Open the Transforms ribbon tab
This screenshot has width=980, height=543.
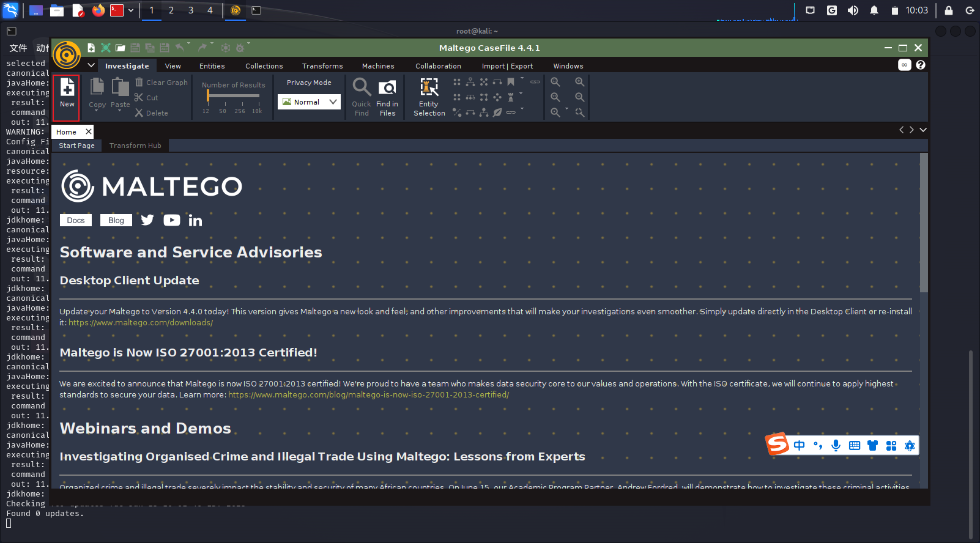coord(322,66)
